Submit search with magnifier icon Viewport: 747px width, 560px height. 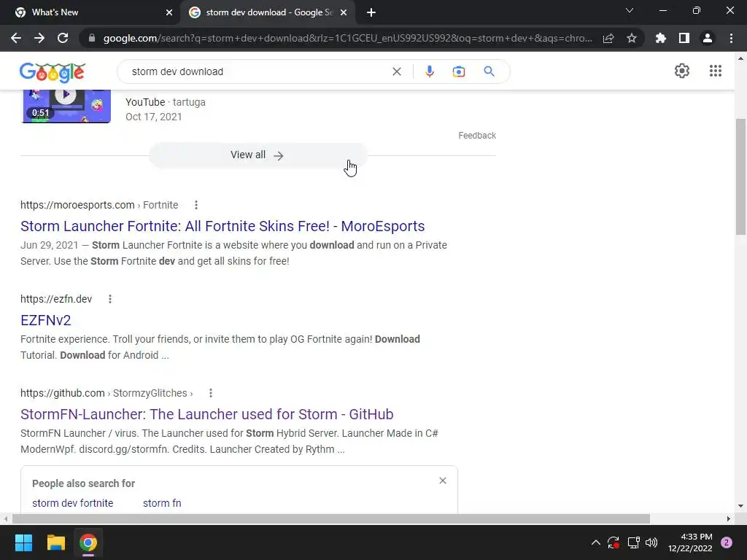click(x=489, y=71)
